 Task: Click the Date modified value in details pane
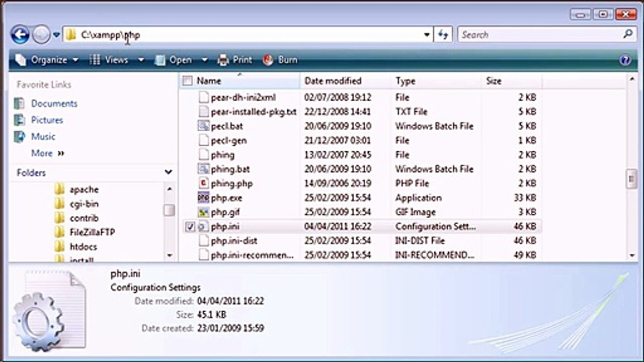[x=230, y=301]
